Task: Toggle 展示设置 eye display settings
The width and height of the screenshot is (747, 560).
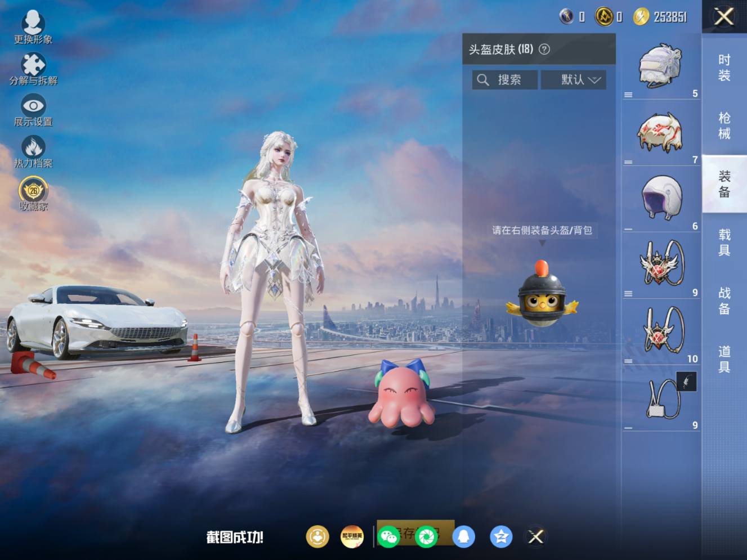Action: point(33,105)
